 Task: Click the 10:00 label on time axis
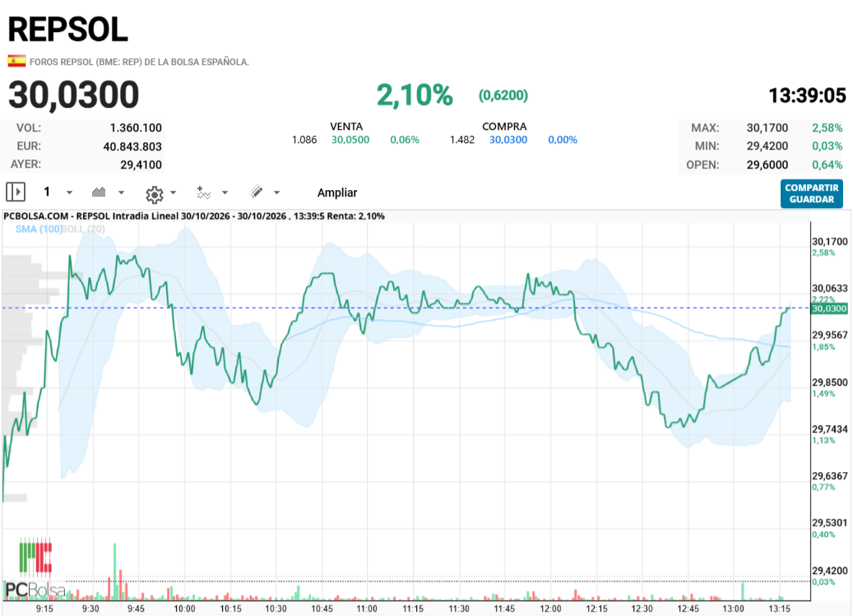tap(184, 609)
